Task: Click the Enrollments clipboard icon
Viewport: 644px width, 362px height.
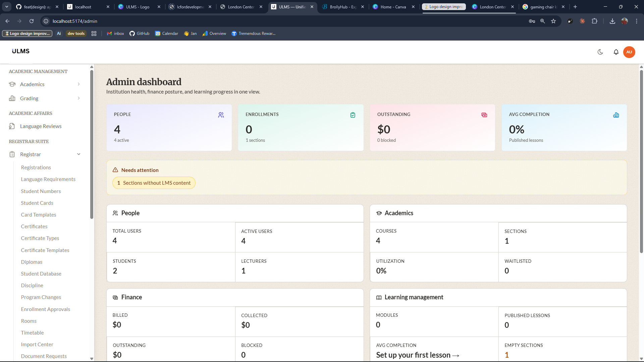Action: click(x=353, y=115)
